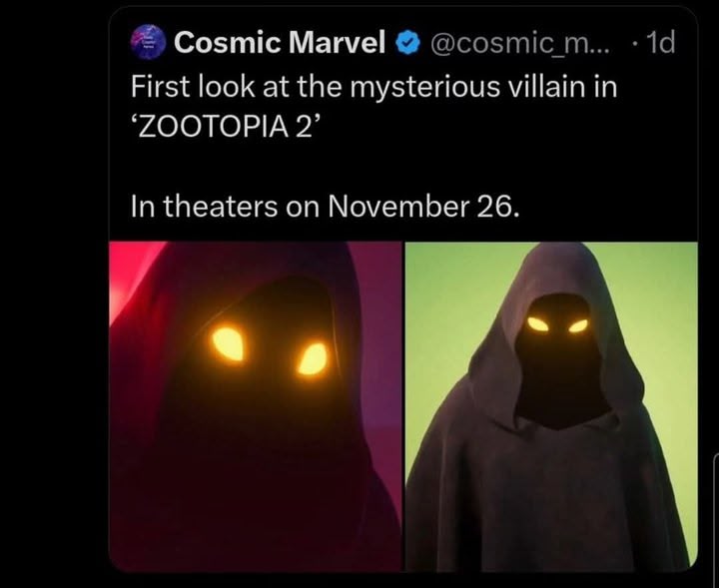The height and width of the screenshot is (588, 719).
Task: Open the right green-background villain image
Action: click(550, 404)
